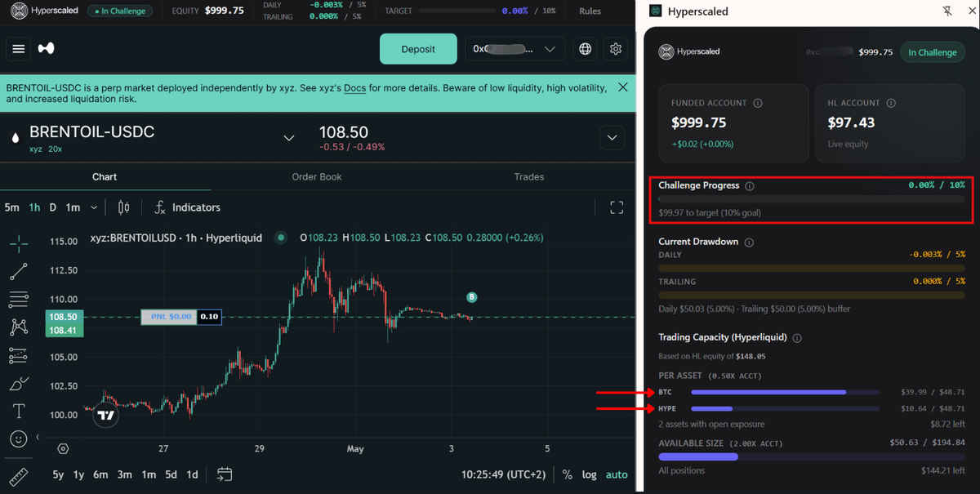The image size is (980, 494).
Task: Select the D timeframe
Action: (x=53, y=207)
